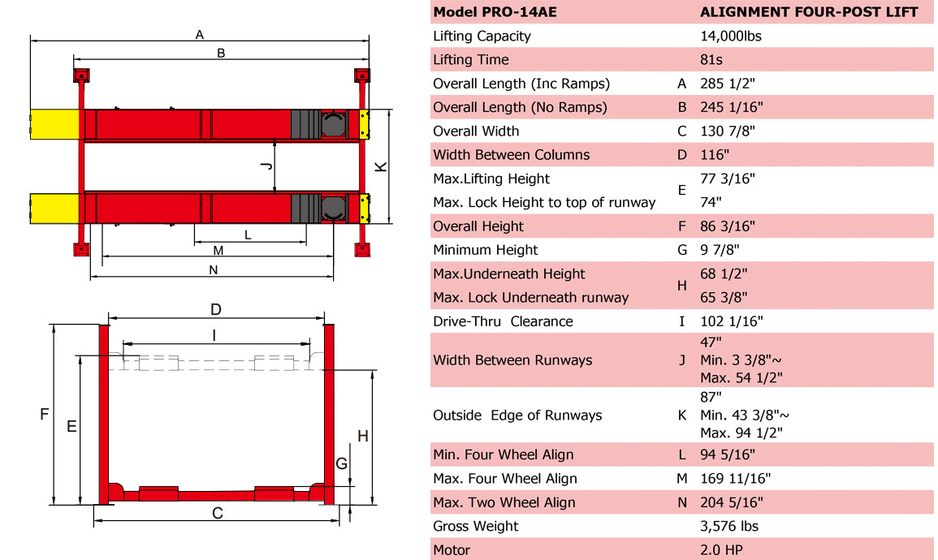This screenshot has width=938, height=560.
Task: Select the Overall Width row label
Action: point(476,131)
